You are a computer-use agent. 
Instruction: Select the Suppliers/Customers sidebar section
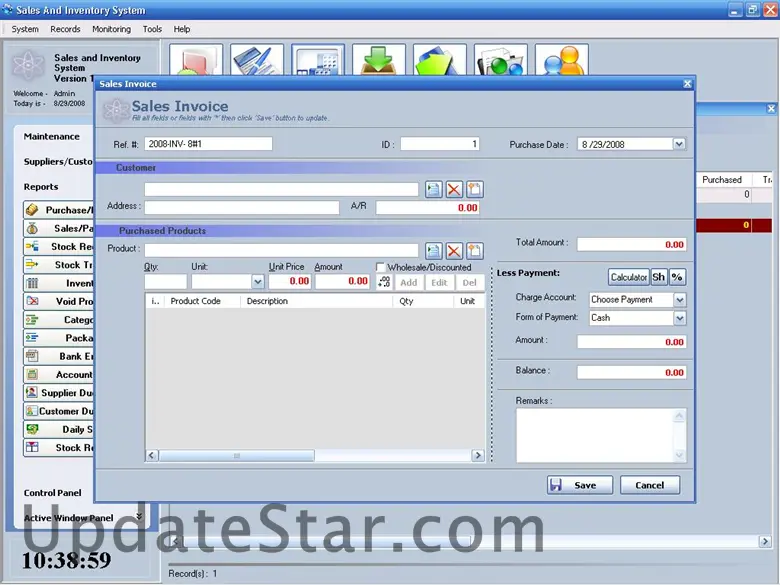pos(58,162)
